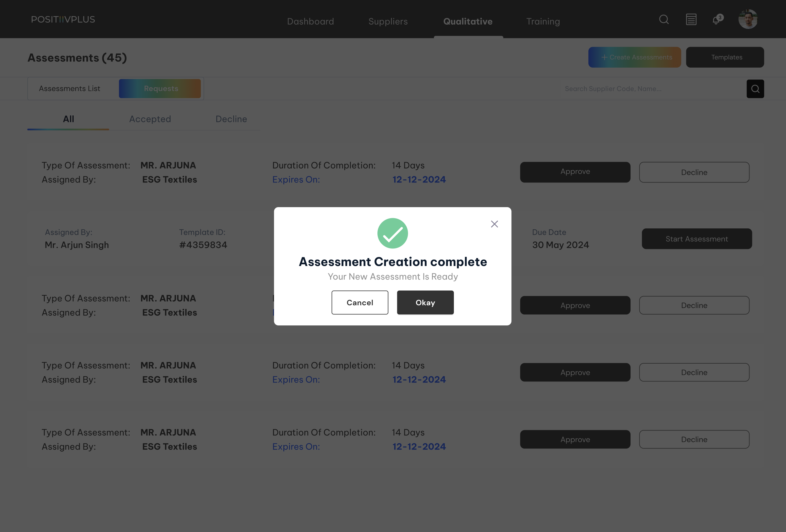Image resolution: width=786 pixels, height=532 pixels.
Task: Open the notifications bell icon
Action: 716,20
